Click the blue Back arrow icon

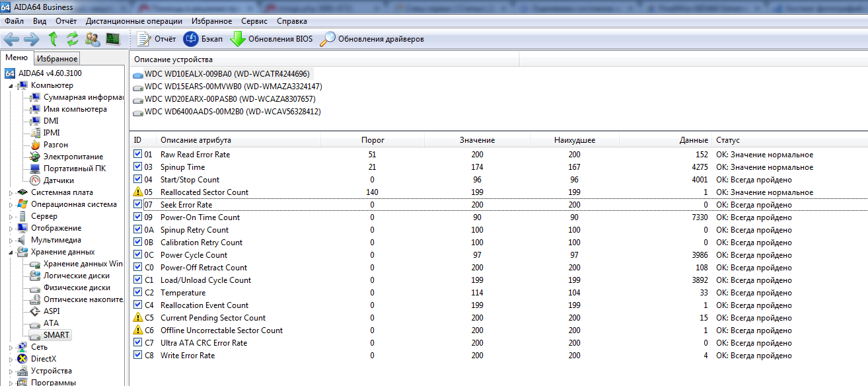(x=11, y=39)
